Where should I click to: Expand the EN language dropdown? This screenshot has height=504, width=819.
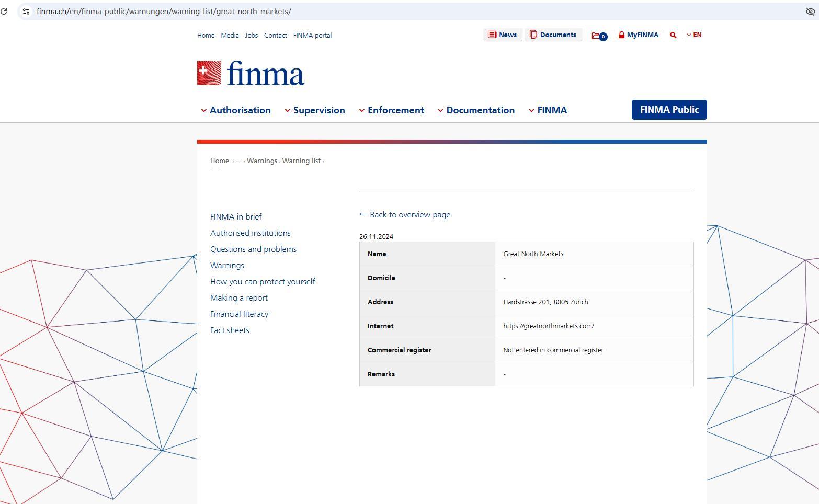click(x=694, y=35)
